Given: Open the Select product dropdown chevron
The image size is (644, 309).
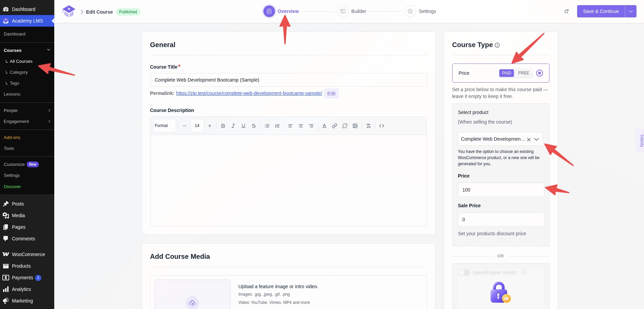Looking at the screenshot, I should pyautogui.click(x=536, y=139).
